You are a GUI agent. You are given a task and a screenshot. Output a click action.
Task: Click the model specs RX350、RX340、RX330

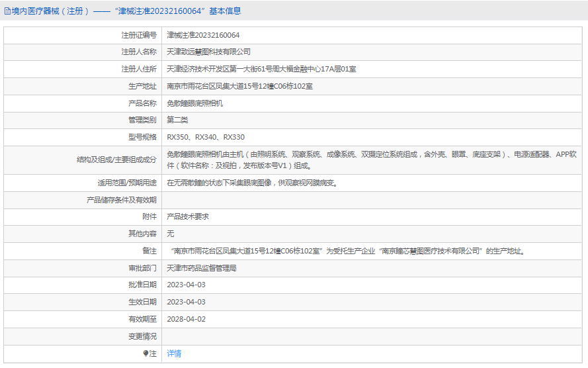coord(206,137)
